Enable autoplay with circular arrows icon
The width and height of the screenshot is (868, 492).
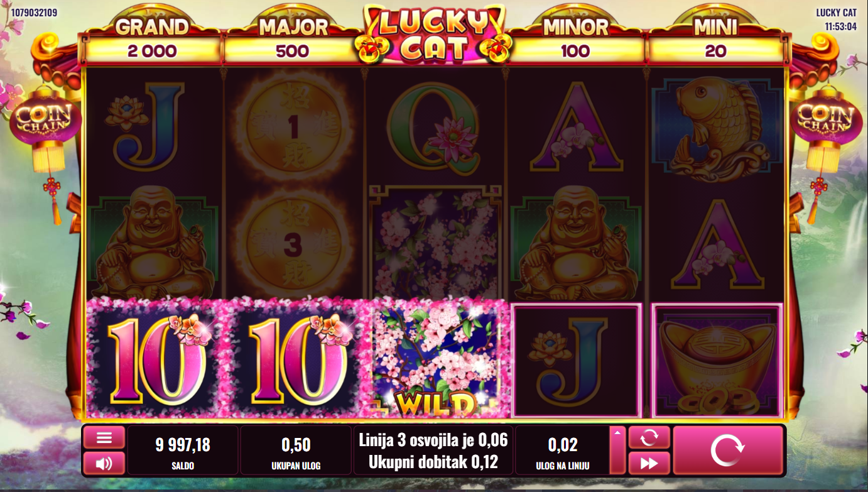tap(649, 437)
